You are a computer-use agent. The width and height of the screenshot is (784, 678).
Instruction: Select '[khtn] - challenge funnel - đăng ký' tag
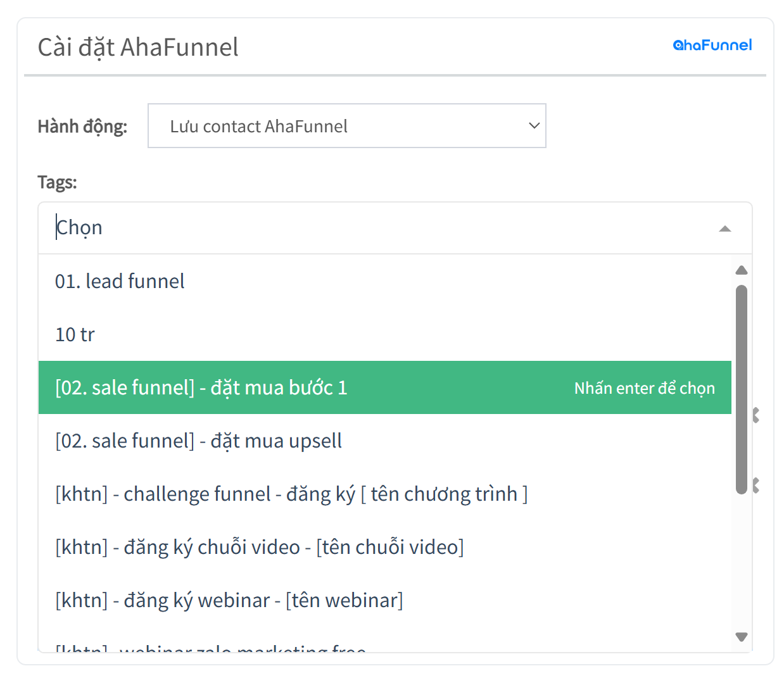(x=385, y=494)
